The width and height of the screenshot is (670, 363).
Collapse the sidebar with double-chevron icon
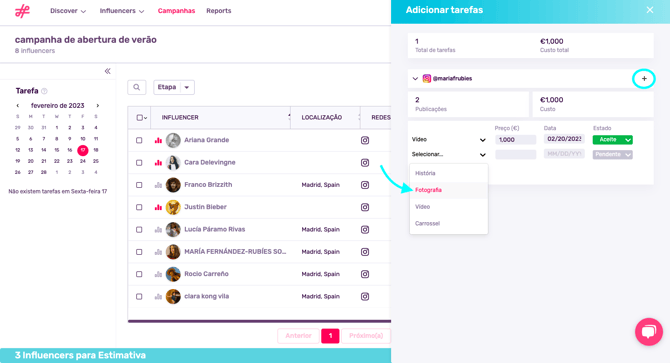pyautogui.click(x=108, y=71)
